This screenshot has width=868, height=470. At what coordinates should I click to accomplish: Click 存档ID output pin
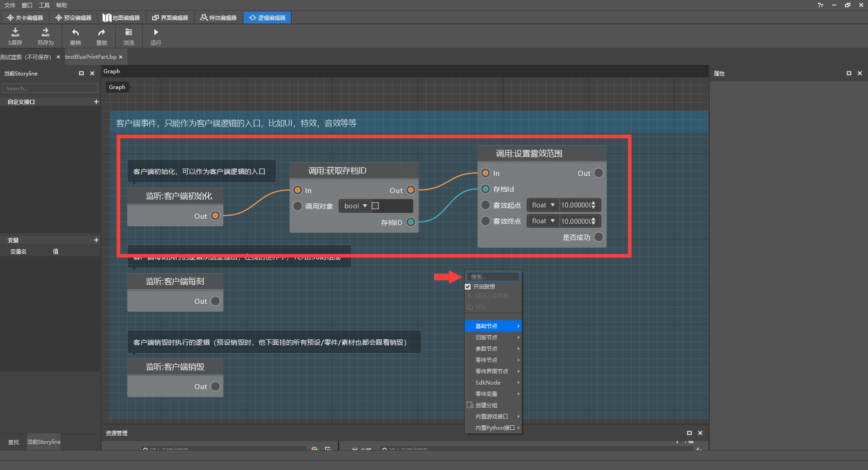pos(411,222)
